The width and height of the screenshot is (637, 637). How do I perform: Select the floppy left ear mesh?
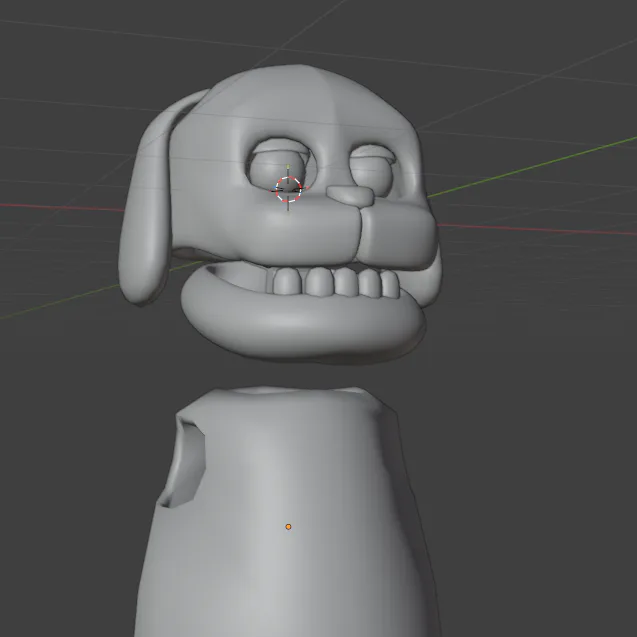click(148, 199)
